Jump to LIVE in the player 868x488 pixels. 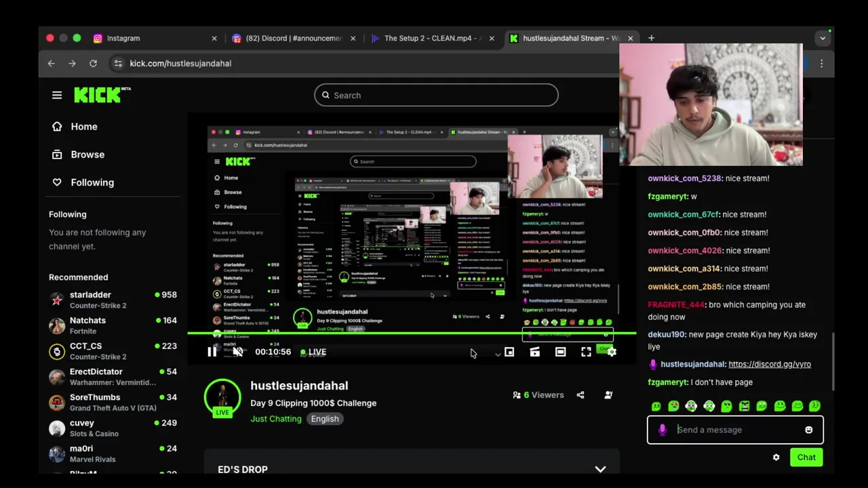point(313,352)
